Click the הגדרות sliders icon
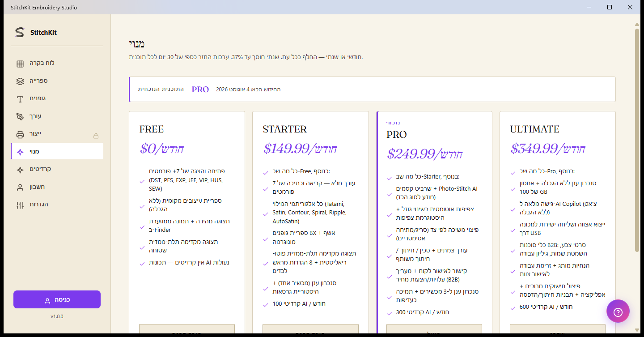The height and width of the screenshot is (337, 644). click(x=20, y=205)
